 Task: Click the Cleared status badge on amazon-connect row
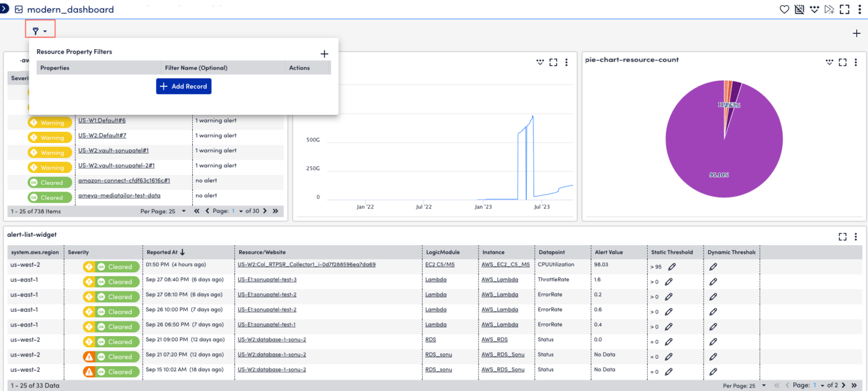(x=50, y=182)
